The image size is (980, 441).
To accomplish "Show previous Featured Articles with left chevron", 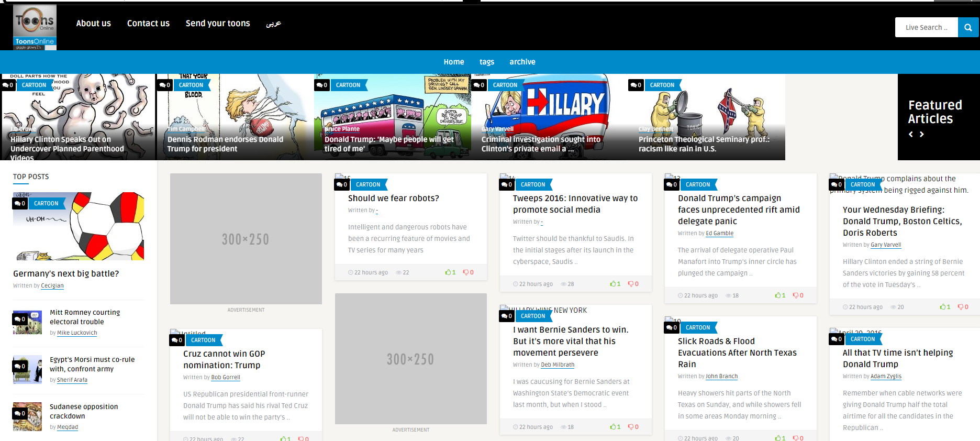I will tap(911, 135).
